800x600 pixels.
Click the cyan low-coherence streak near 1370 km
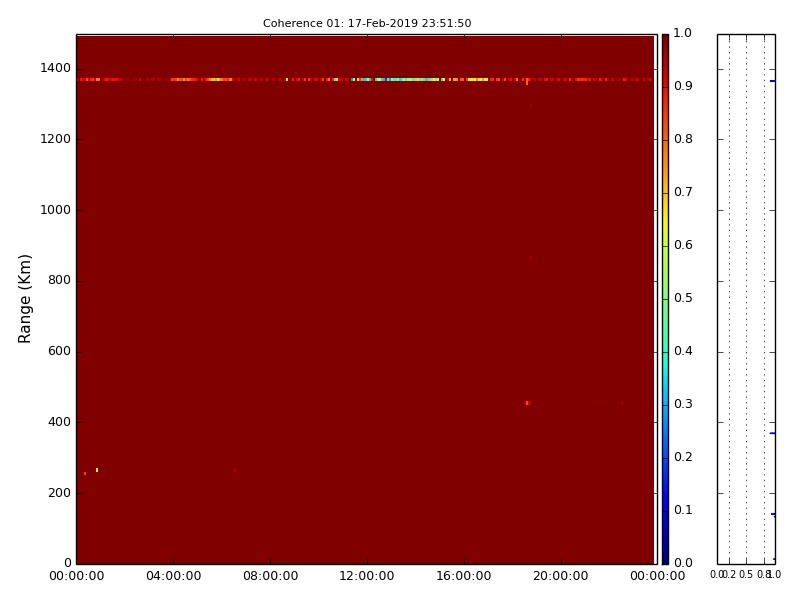413,80
